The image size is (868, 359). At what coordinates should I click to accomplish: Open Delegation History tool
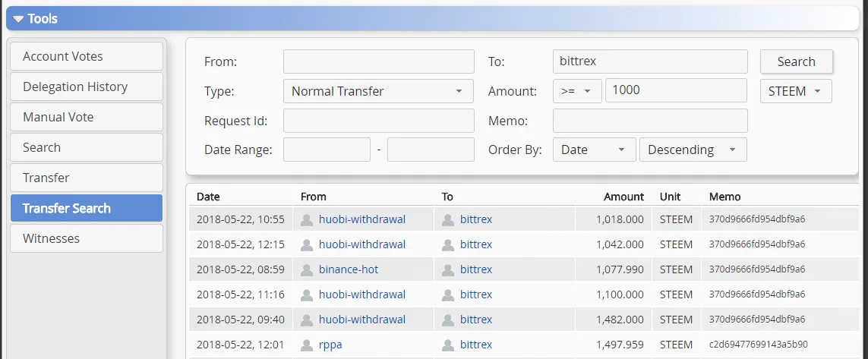click(87, 87)
